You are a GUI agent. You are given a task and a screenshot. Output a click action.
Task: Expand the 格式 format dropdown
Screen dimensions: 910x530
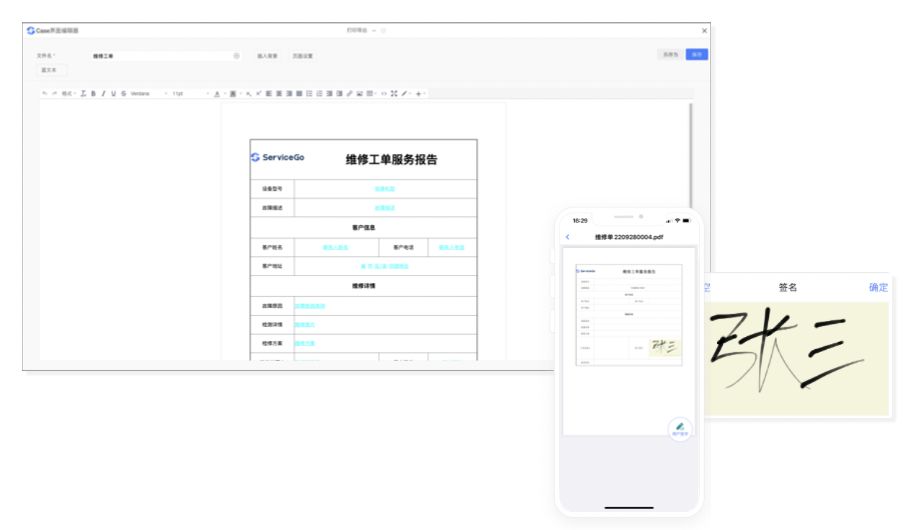pos(68,93)
